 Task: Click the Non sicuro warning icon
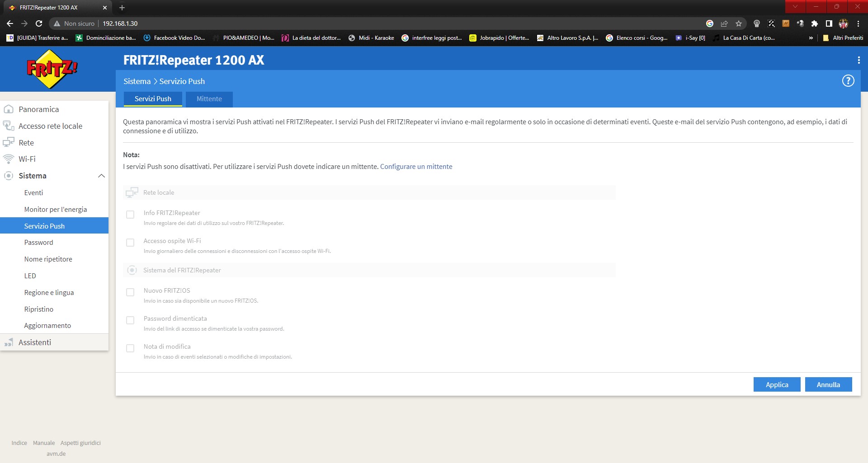tap(57, 23)
